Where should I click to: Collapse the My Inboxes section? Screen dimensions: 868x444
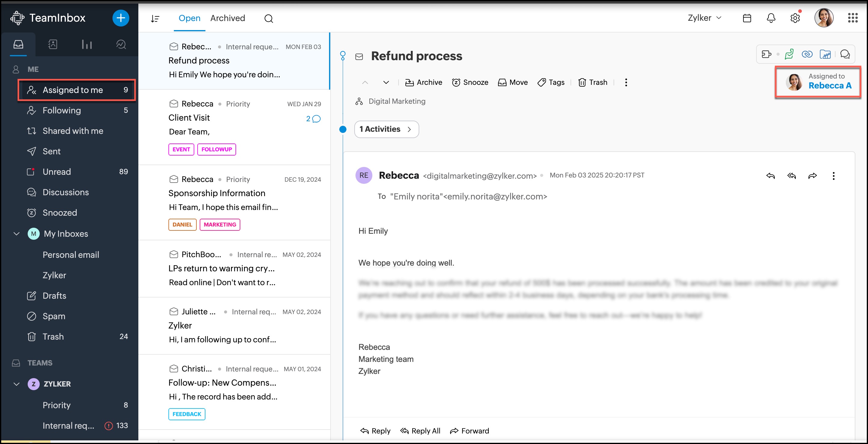17,234
